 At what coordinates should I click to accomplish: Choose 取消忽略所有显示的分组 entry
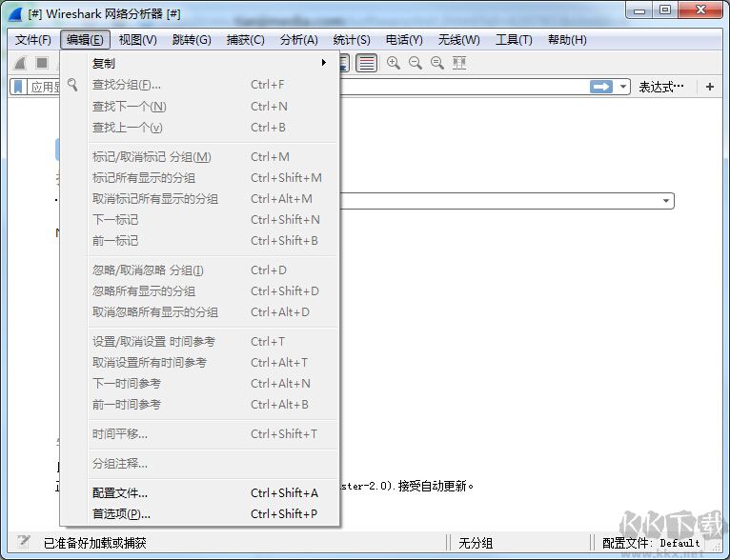213,312
